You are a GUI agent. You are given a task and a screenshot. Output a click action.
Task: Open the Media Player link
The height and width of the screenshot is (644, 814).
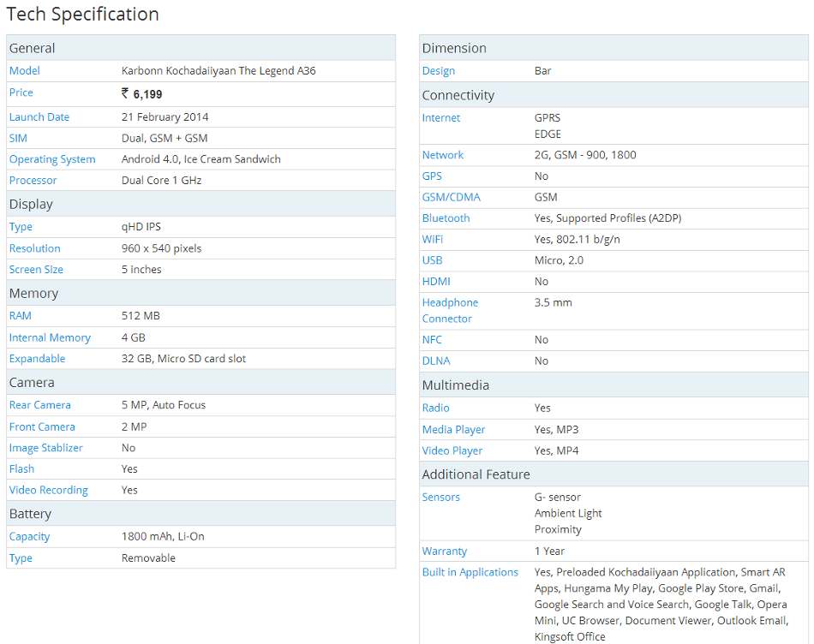(x=454, y=430)
